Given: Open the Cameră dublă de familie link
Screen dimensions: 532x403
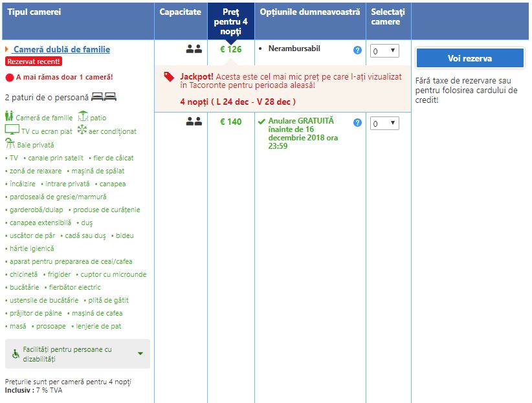Looking at the screenshot, I should (x=61, y=49).
